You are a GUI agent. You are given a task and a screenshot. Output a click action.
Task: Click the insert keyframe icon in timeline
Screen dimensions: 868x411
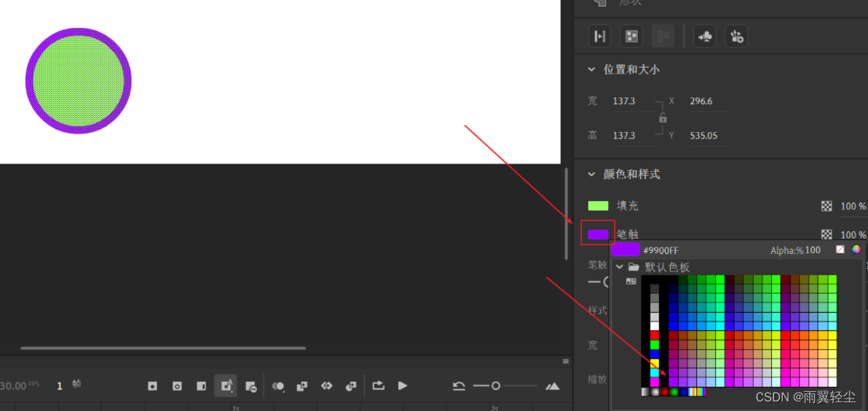pyautogui.click(x=152, y=386)
